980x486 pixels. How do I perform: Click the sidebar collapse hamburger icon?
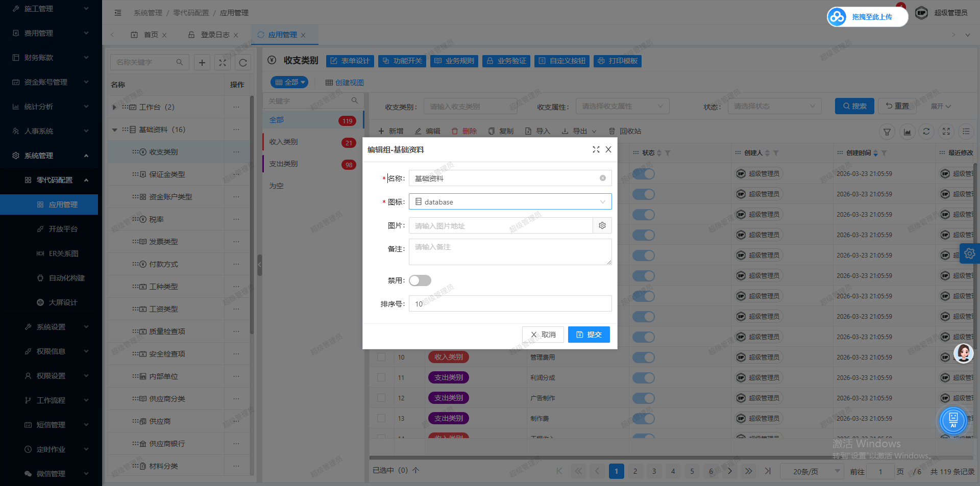pos(118,13)
